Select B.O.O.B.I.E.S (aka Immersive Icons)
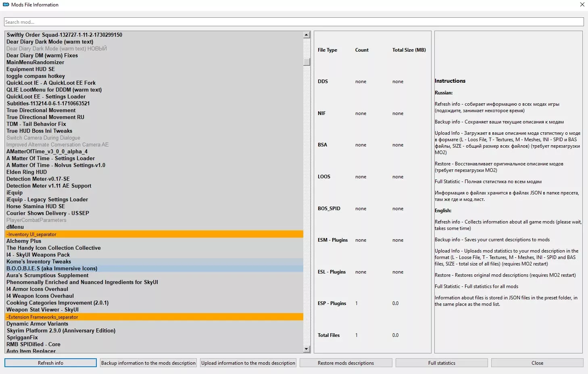The image size is (588, 374). coord(52,268)
